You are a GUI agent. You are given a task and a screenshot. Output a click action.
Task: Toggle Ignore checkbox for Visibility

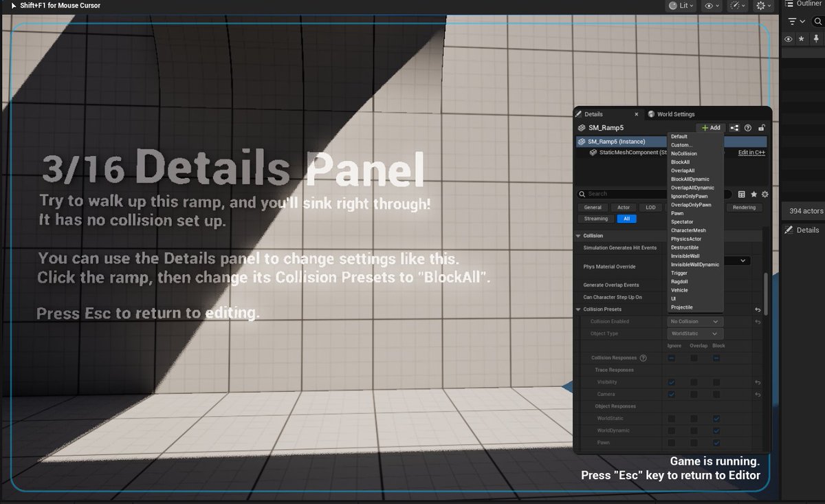[x=672, y=382]
